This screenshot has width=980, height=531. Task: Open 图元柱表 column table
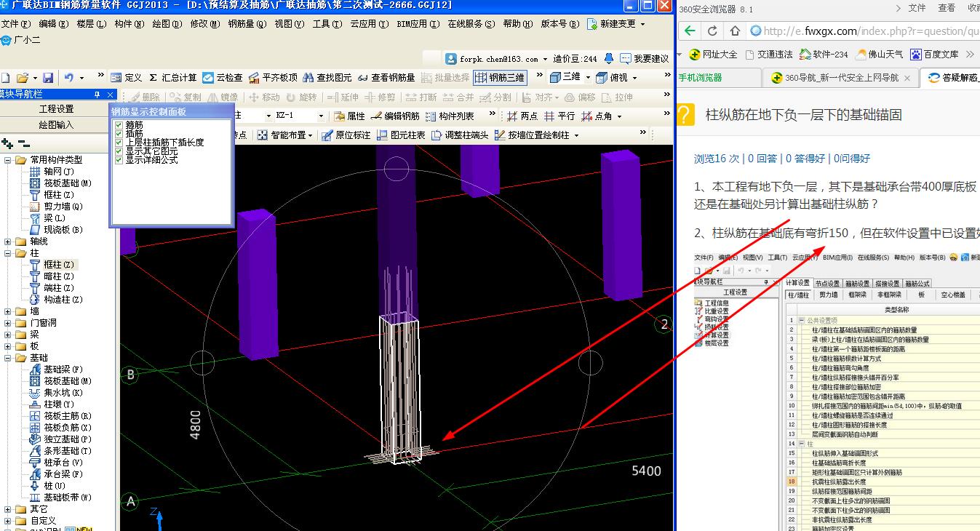401,135
